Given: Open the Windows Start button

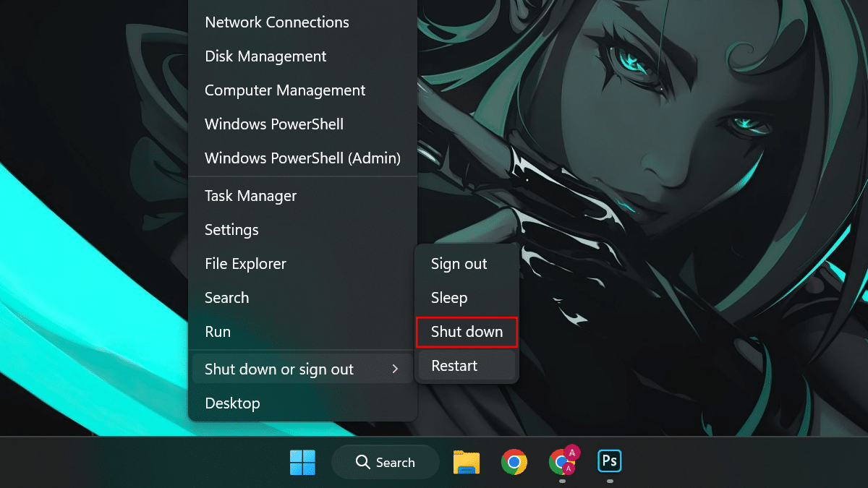Looking at the screenshot, I should coord(302,462).
